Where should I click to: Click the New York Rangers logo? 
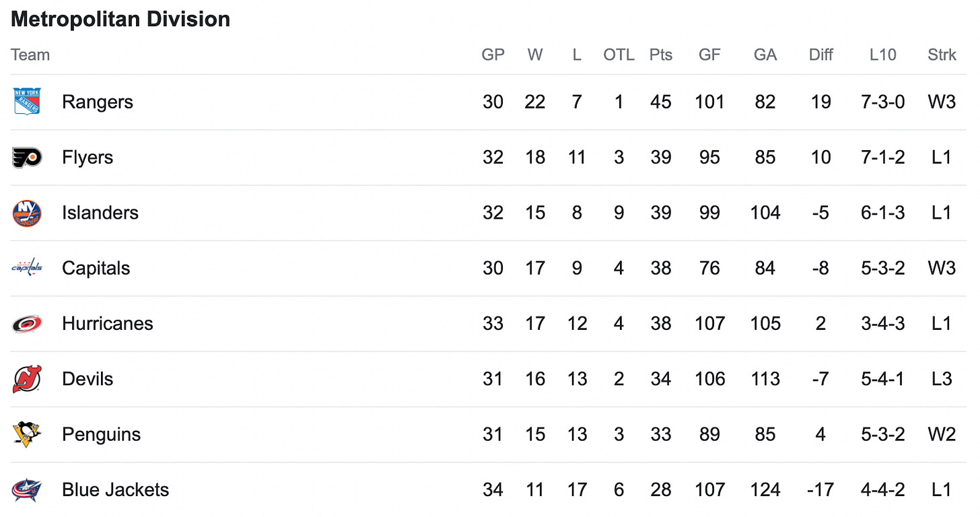(27, 102)
